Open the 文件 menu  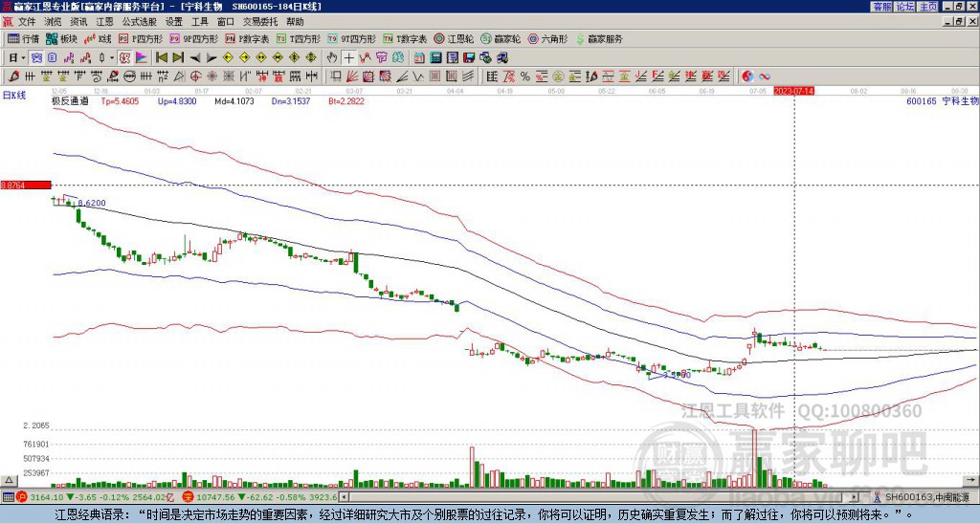pos(27,22)
